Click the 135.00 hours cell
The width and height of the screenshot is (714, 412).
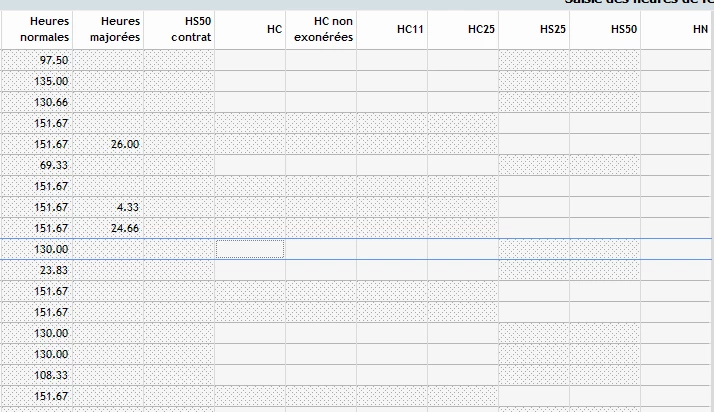[x=37, y=81]
